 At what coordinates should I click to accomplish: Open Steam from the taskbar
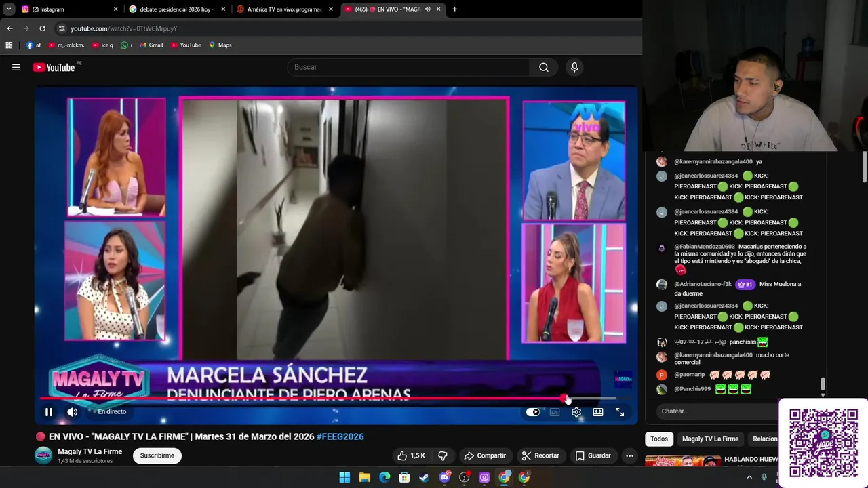point(424,477)
